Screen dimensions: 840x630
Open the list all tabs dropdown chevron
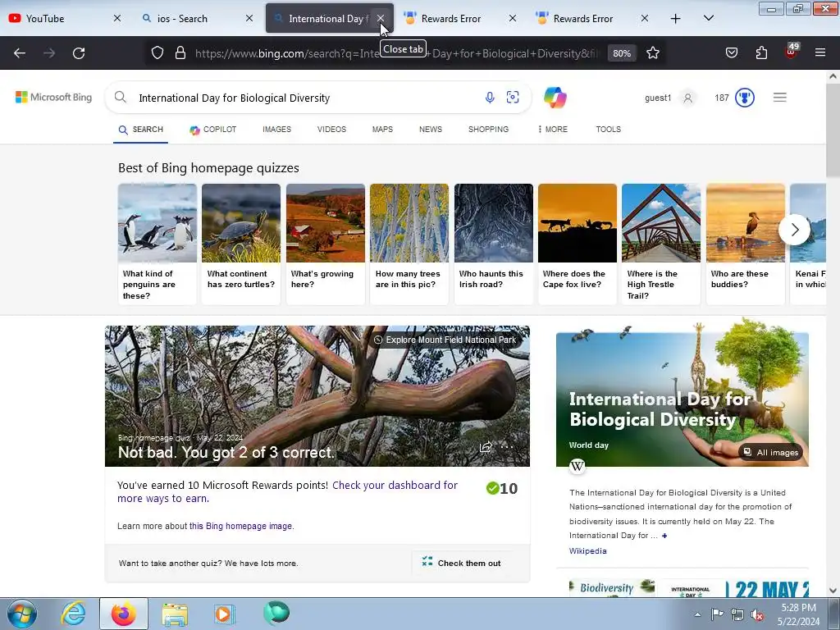(708, 18)
